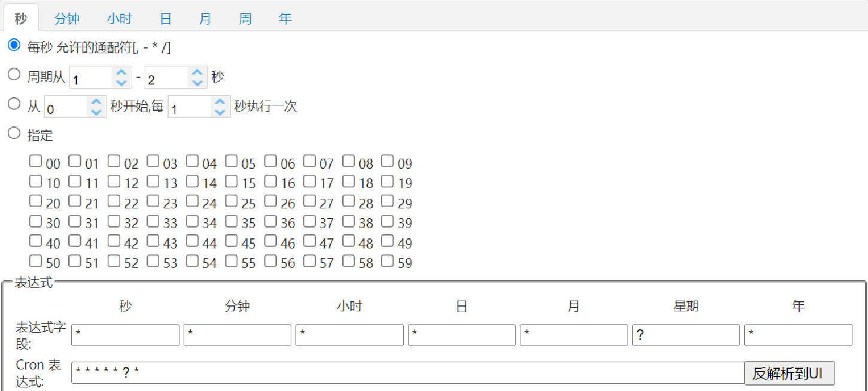
Task: Select the 周期从 radio option
Action: [x=14, y=74]
